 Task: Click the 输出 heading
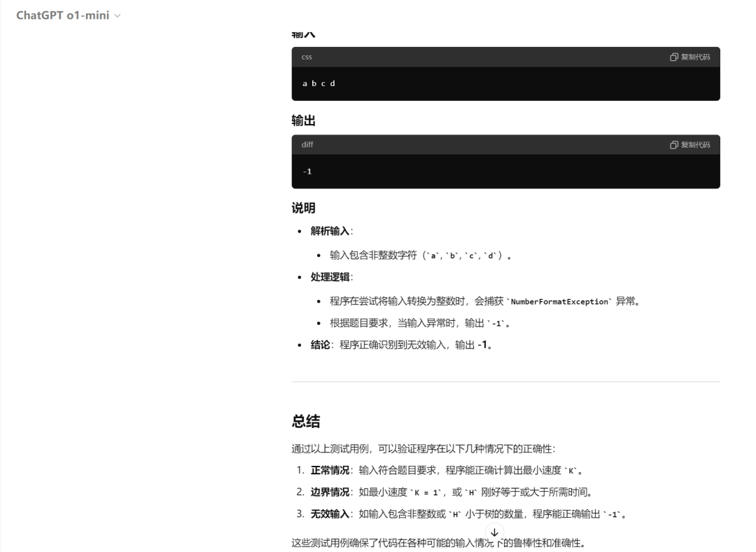click(x=303, y=120)
